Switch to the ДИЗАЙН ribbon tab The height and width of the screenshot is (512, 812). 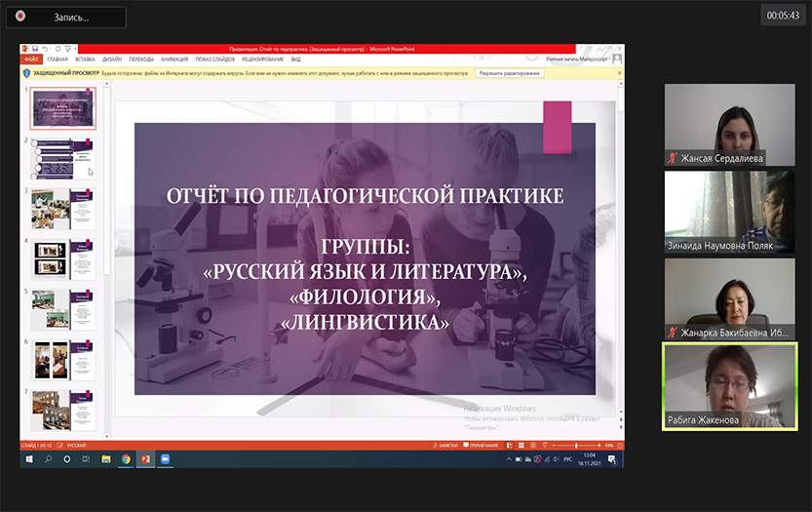pyautogui.click(x=112, y=59)
